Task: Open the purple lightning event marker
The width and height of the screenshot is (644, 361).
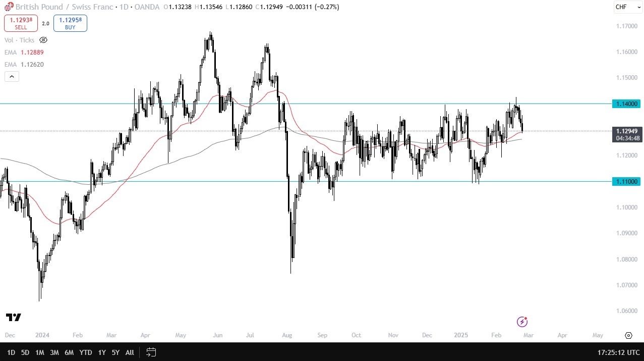Action: pos(522,322)
